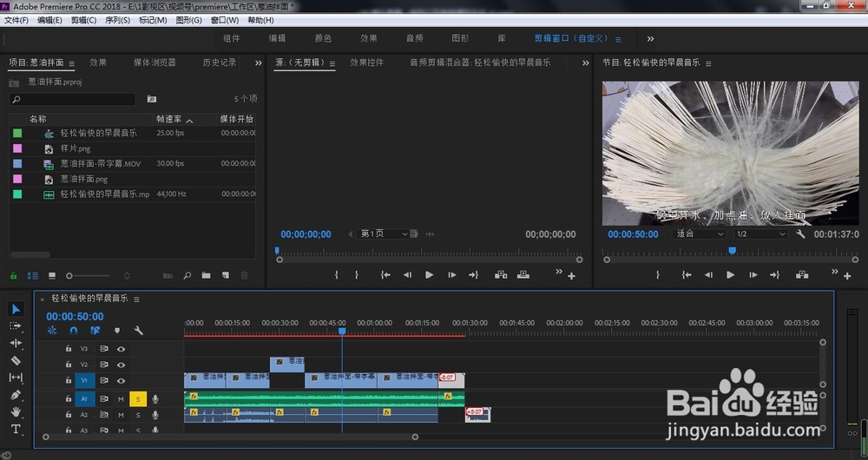
Task: Mute audio track A1
Action: point(121,399)
